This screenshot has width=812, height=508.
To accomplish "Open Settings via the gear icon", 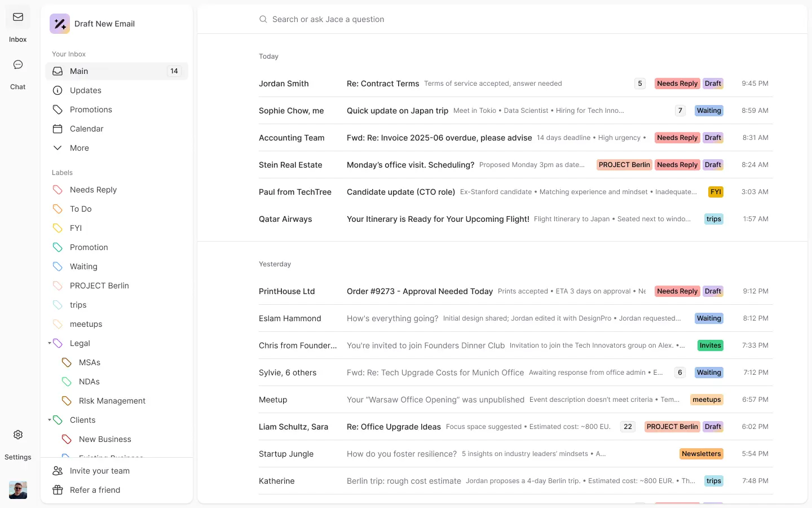I will (x=17, y=435).
